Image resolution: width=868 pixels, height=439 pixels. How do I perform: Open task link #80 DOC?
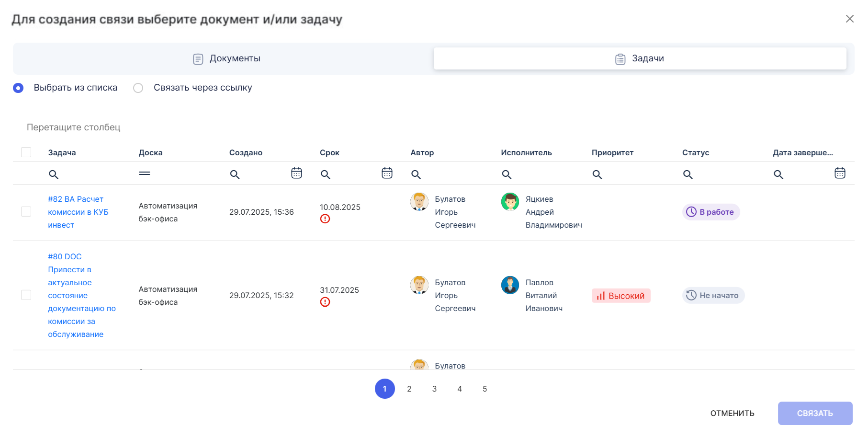[65, 256]
